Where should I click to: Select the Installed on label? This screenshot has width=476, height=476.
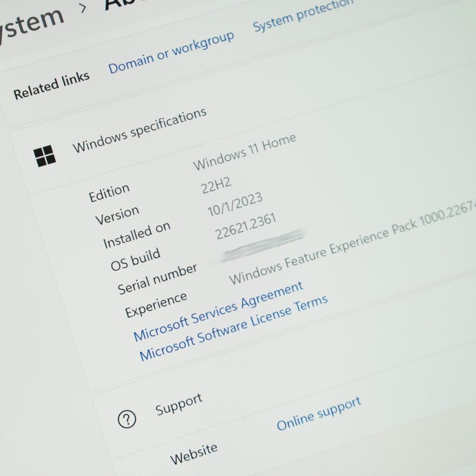136,235
